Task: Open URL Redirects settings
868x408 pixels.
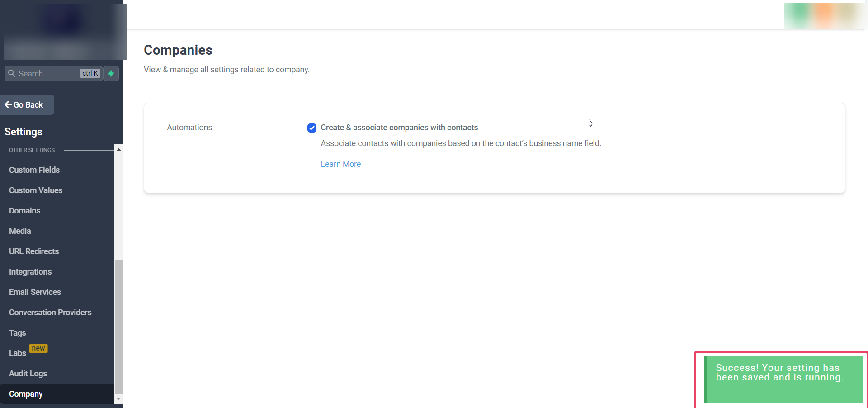Action: click(34, 251)
